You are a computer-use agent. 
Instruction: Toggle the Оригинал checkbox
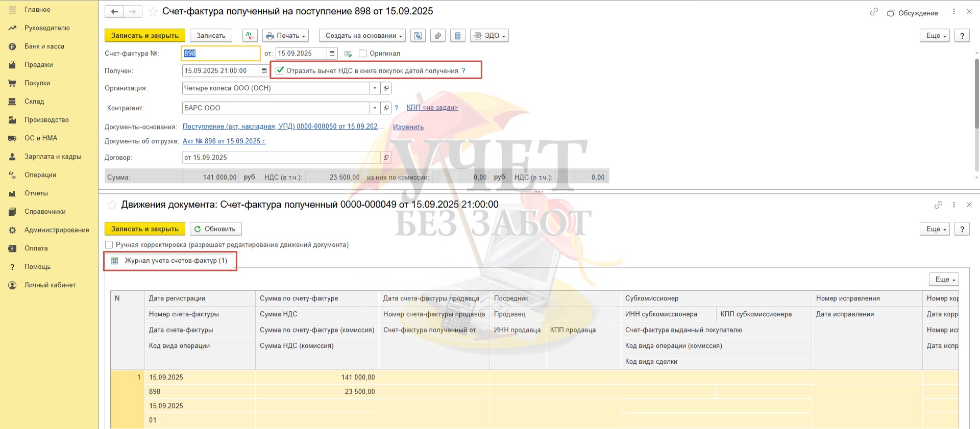click(363, 54)
